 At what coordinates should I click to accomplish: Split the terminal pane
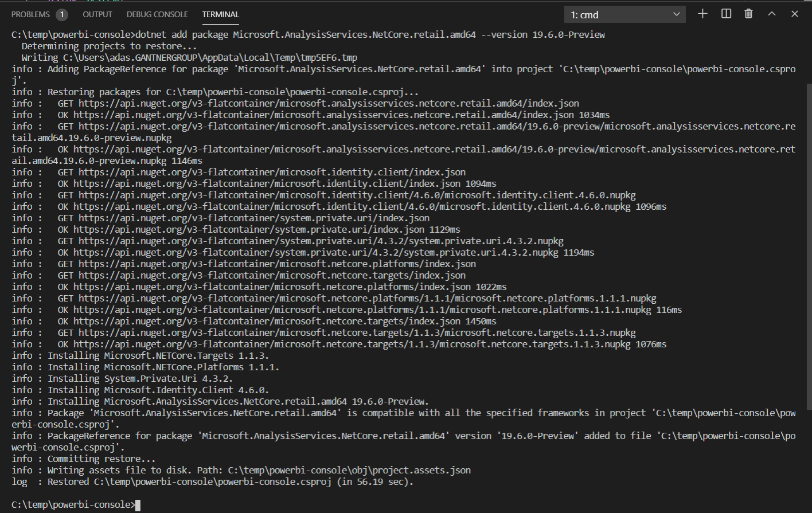coord(726,14)
